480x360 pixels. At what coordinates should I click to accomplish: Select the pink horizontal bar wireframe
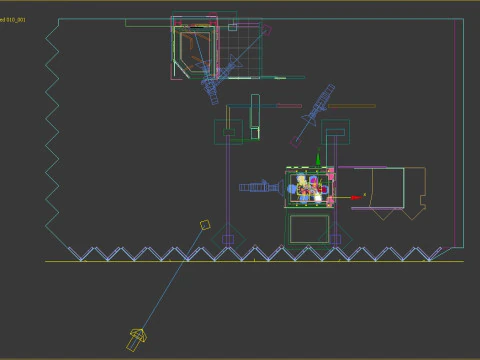tap(289, 106)
